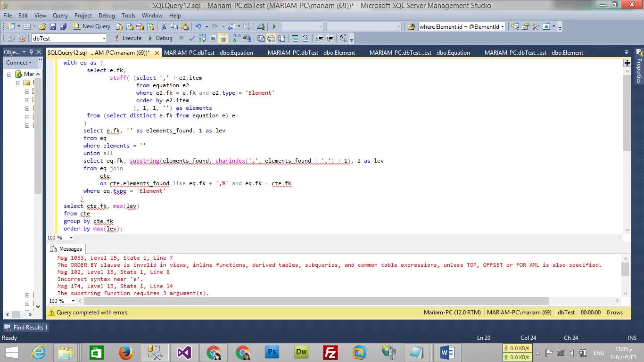This screenshot has height=362, width=644.
Task: Open the Properties side tab
Action: click(639, 66)
